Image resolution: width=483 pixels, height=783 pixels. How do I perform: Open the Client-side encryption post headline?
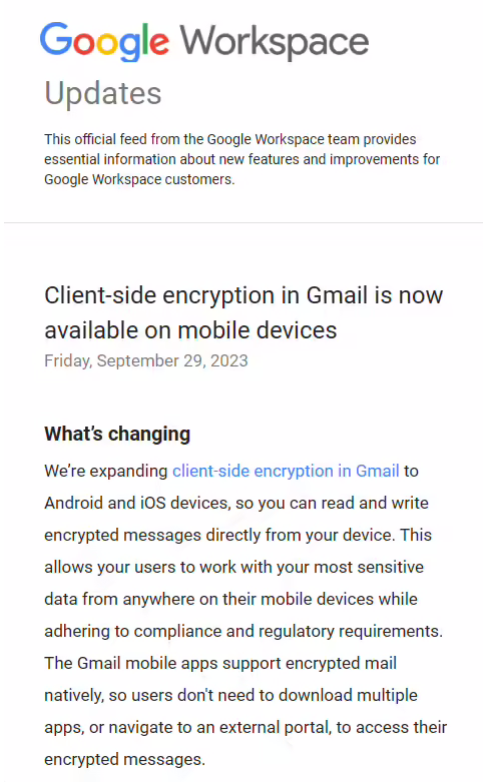click(244, 313)
